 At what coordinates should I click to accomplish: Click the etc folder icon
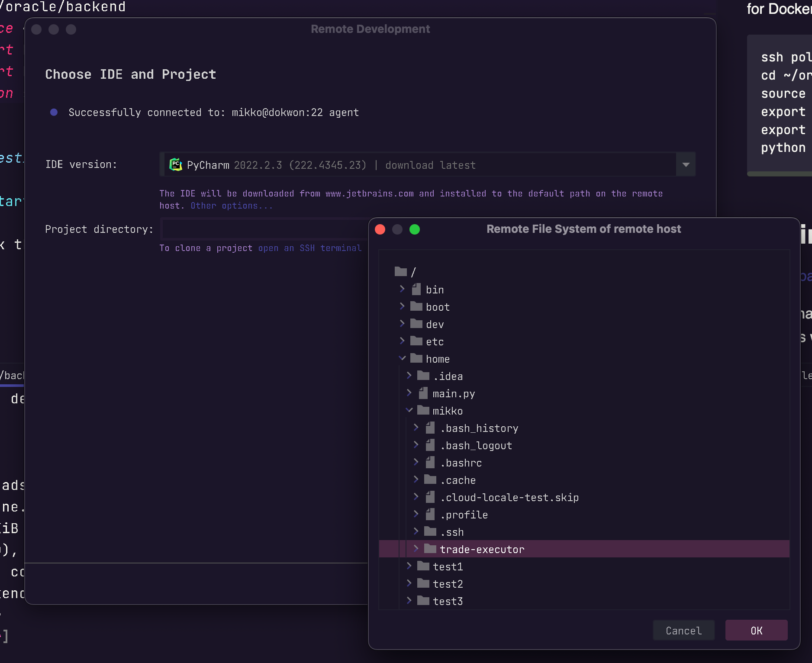pyautogui.click(x=416, y=341)
